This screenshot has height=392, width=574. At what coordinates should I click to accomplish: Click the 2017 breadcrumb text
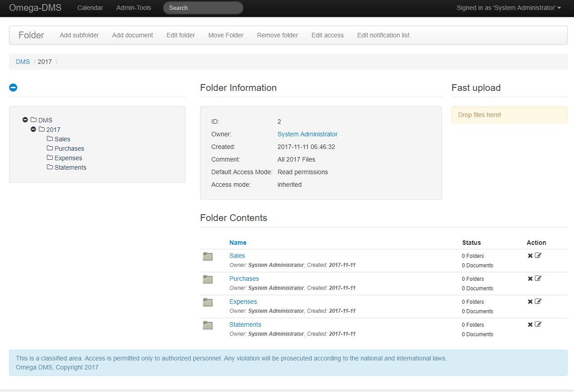coord(45,62)
